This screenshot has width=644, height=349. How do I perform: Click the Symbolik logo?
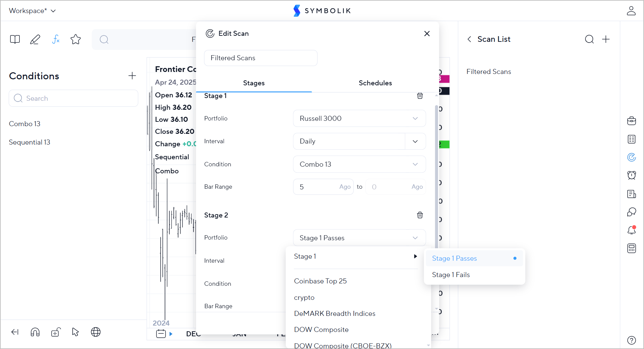click(x=322, y=11)
